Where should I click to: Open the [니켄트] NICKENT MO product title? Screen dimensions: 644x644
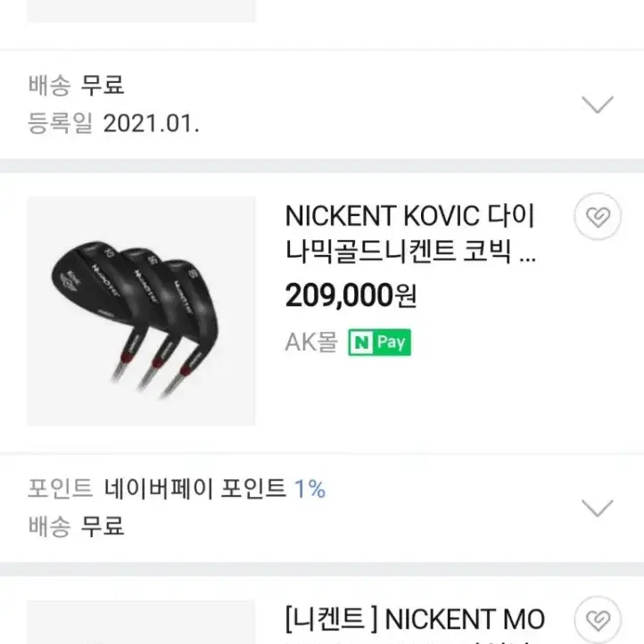[415, 620]
